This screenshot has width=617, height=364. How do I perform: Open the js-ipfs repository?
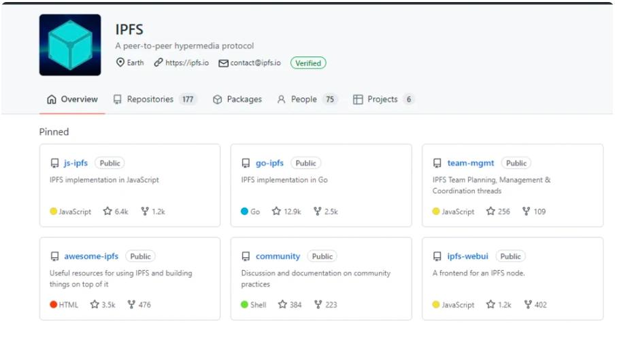pyautogui.click(x=76, y=163)
